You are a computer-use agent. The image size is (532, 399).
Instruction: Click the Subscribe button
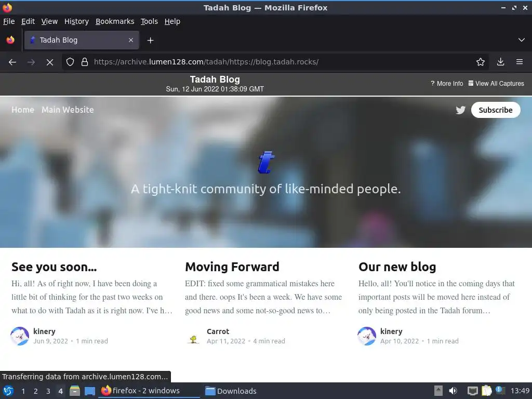click(495, 110)
